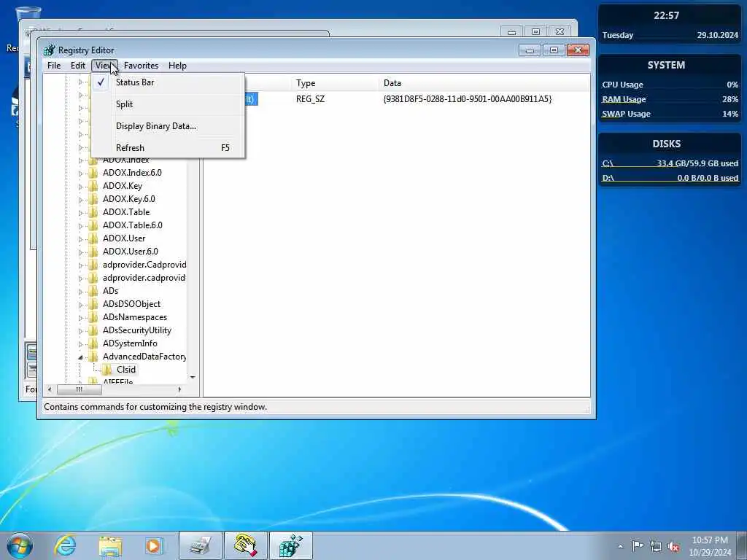Screen dimensions: 747x560
Task: Select the ADsSecurityUtility folder icon
Action: tap(93, 330)
